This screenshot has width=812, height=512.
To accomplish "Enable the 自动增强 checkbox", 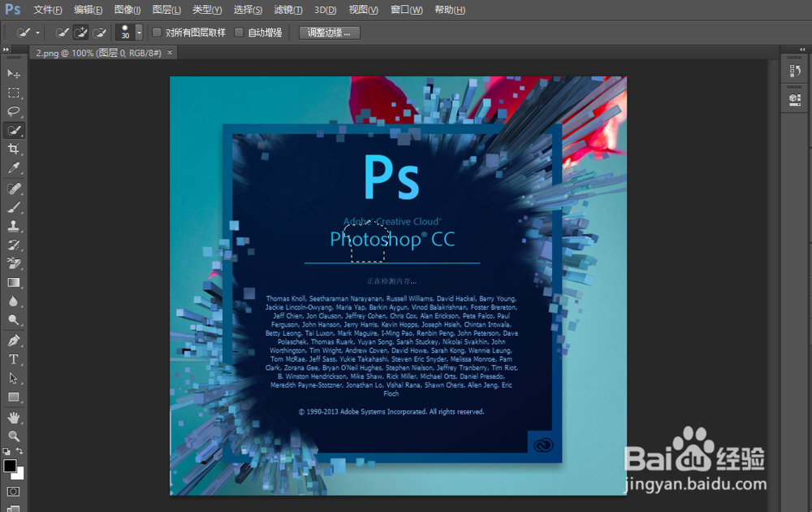I will point(239,33).
